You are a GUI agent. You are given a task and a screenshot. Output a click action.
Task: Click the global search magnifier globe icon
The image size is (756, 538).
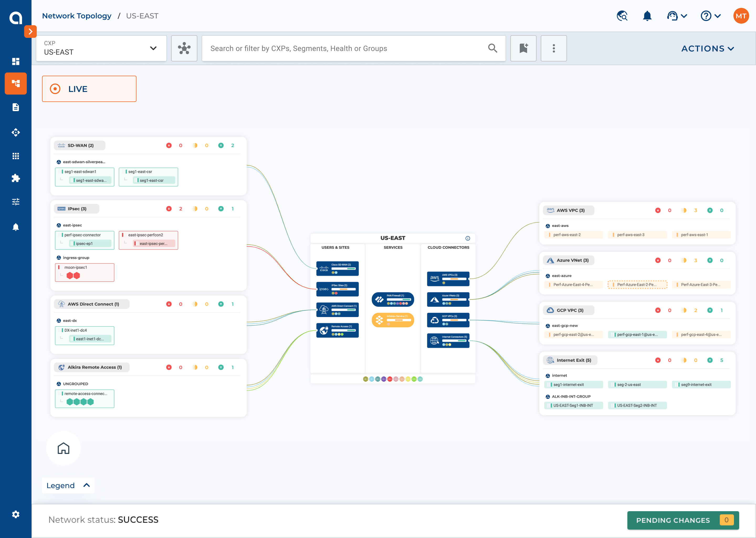click(622, 16)
